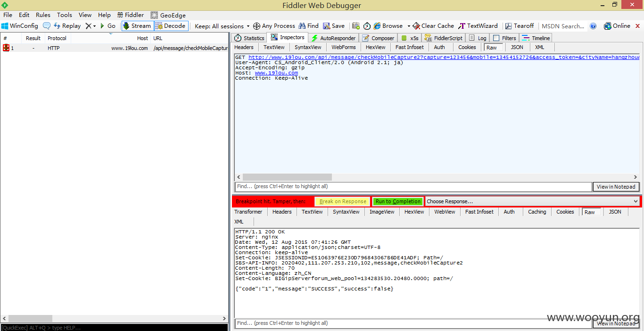The width and height of the screenshot is (644, 331).
Task: Click the stopwatch timer icon
Action: coord(367,26)
